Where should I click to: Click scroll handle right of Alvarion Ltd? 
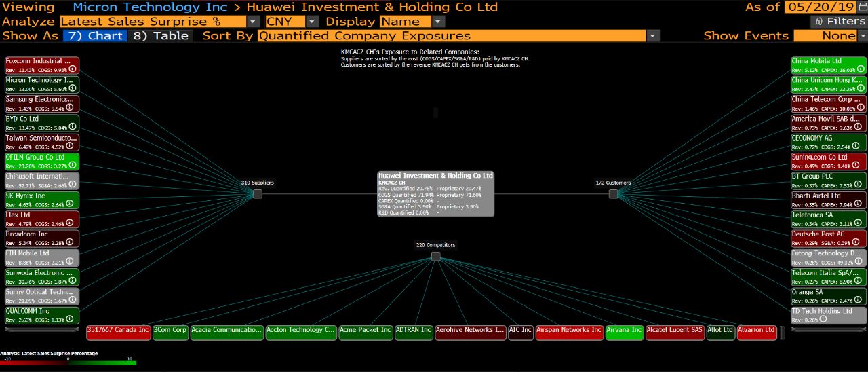click(783, 333)
